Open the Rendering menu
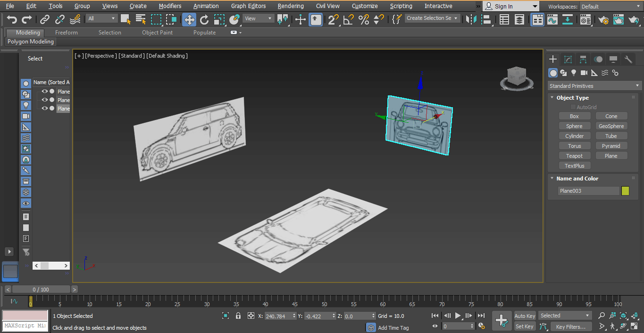 [290, 6]
